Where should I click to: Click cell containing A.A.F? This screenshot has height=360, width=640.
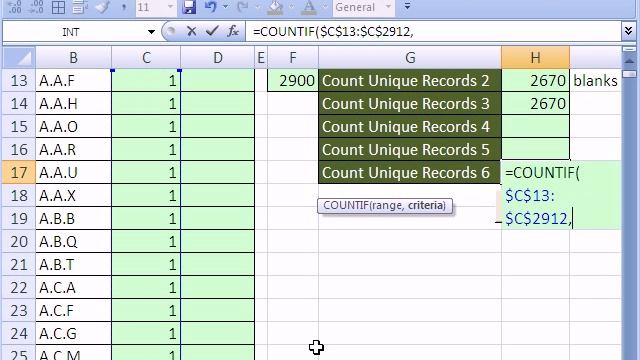click(73, 80)
